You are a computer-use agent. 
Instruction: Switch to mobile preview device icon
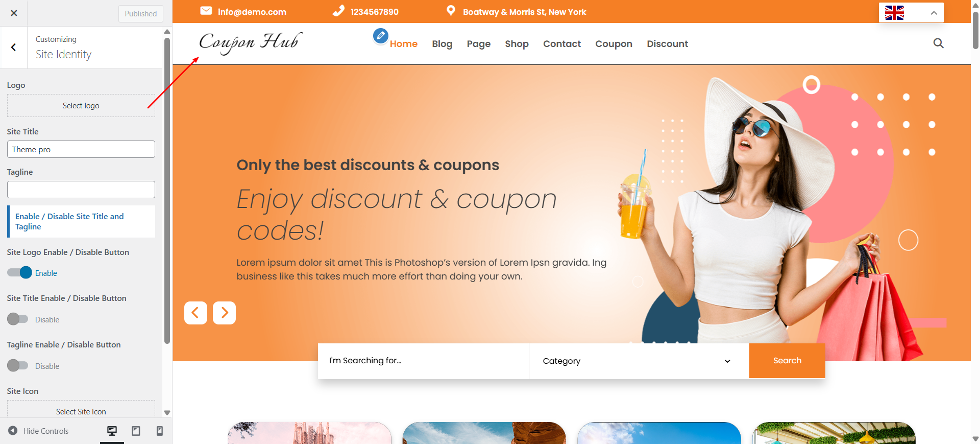159,431
